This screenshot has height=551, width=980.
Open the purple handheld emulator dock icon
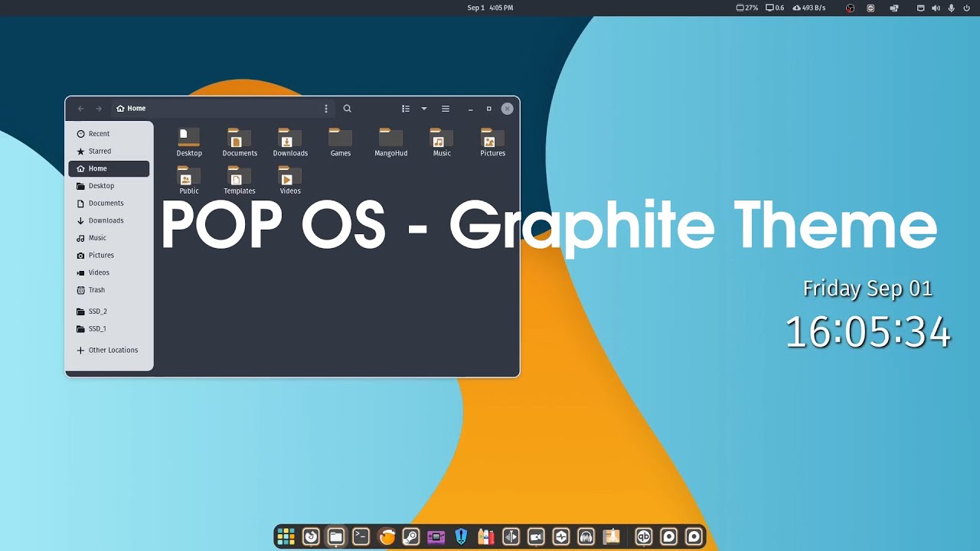pyautogui.click(x=436, y=536)
